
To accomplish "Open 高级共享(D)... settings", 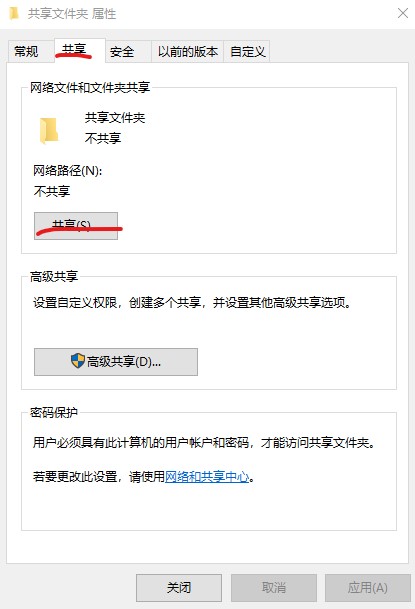I will pos(116,362).
